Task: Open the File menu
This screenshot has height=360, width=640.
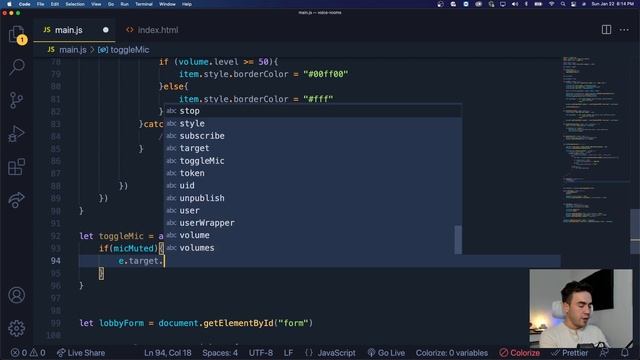Action: pos(40,4)
